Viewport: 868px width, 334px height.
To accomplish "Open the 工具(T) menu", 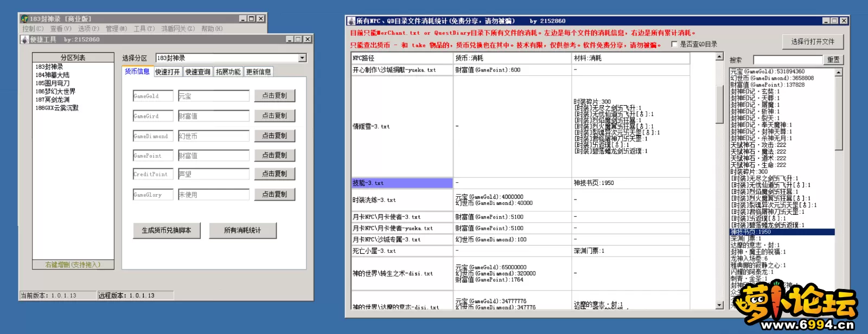I will tap(144, 29).
